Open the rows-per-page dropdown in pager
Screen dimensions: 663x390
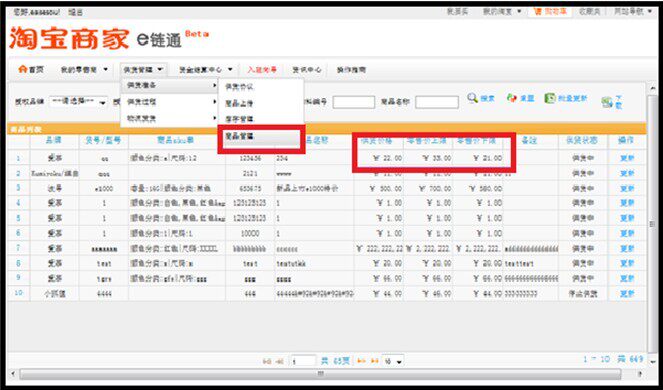pos(393,361)
